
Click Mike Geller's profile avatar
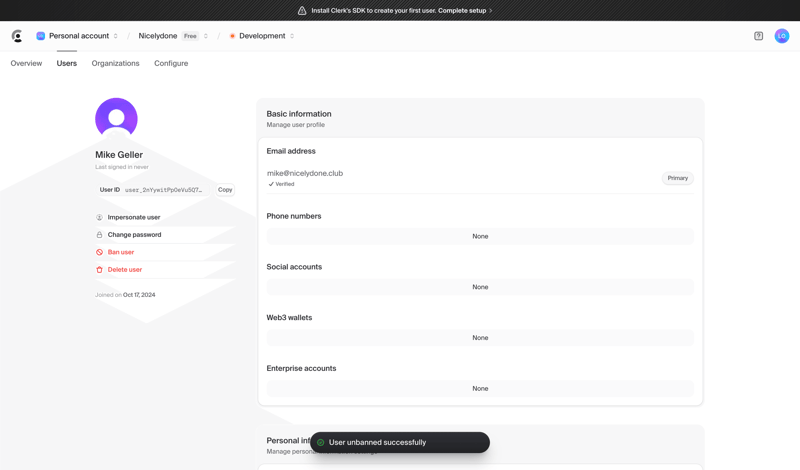(116, 119)
